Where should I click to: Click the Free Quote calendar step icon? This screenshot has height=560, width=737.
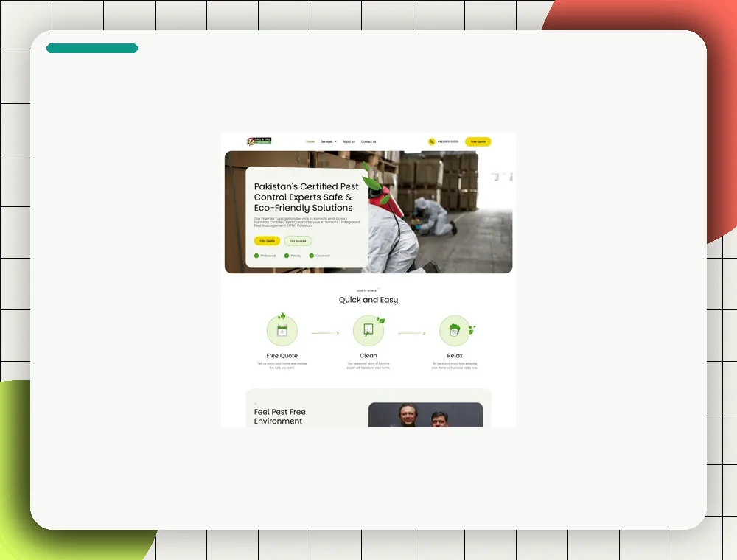coord(282,331)
